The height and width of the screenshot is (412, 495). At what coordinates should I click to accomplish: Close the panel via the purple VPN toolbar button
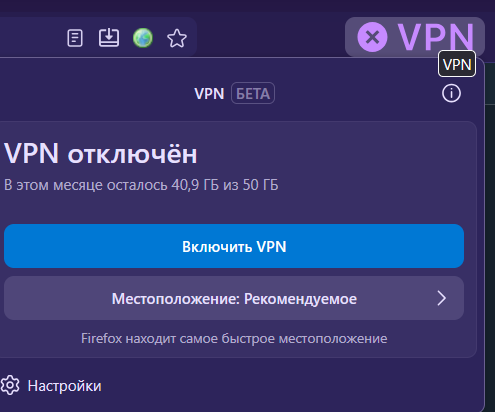click(415, 37)
